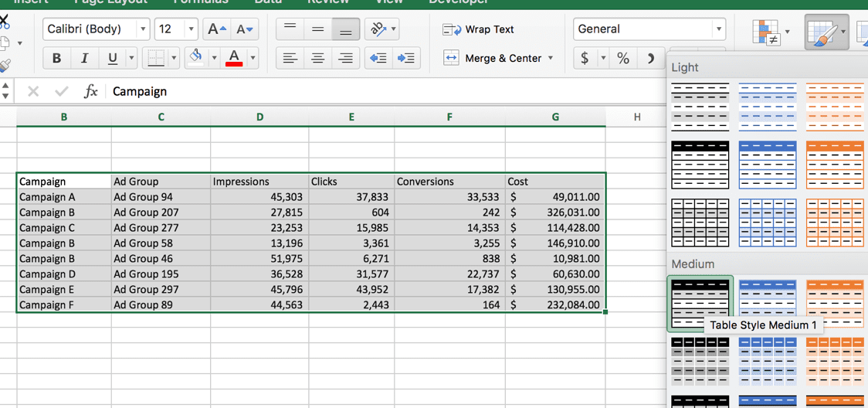
Task: Toggle italic formatting
Action: [85, 58]
